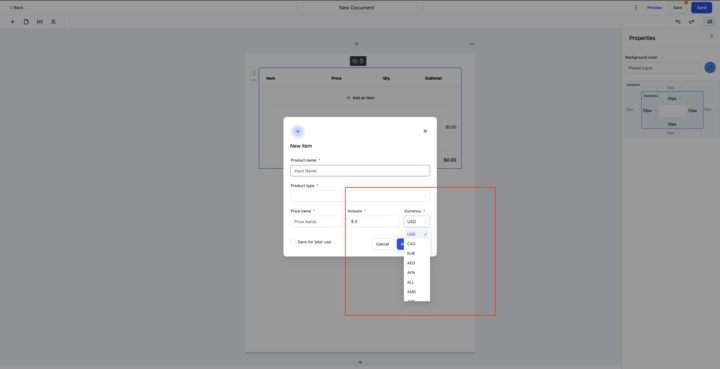This screenshot has width=720, height=369.
Task: Enable Save for later use checkbox
Action: [x=293, y=242]
